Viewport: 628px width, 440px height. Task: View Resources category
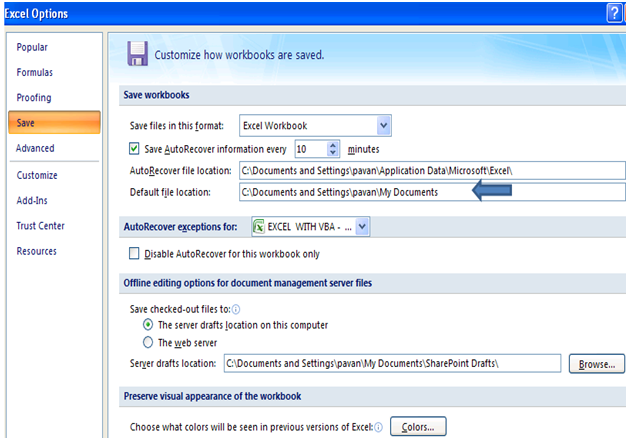click(x=36, y=251)
